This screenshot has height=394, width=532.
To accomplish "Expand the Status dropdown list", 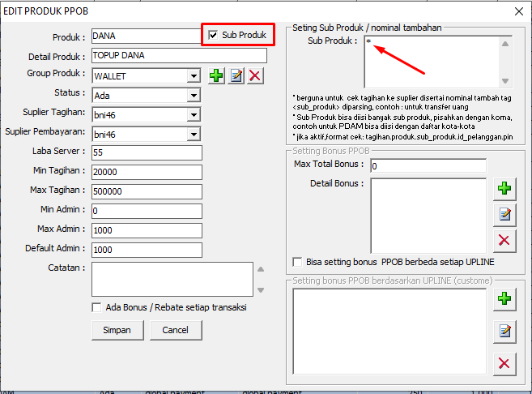I will point(193,96).
